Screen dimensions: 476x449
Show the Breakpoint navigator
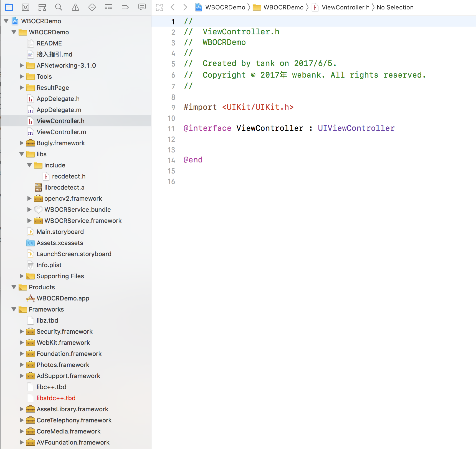(125, 7)
